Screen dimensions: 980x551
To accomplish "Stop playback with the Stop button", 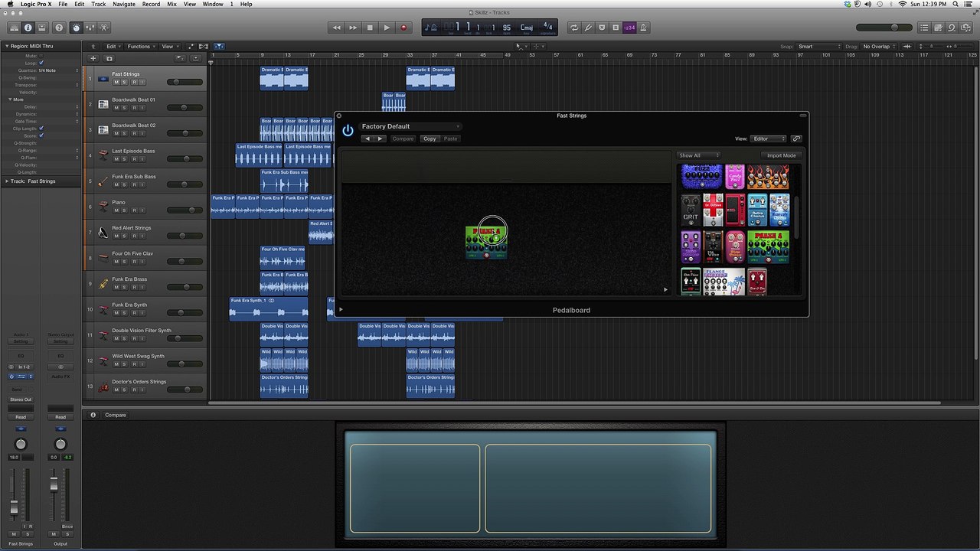I will [x=370, y=28].
